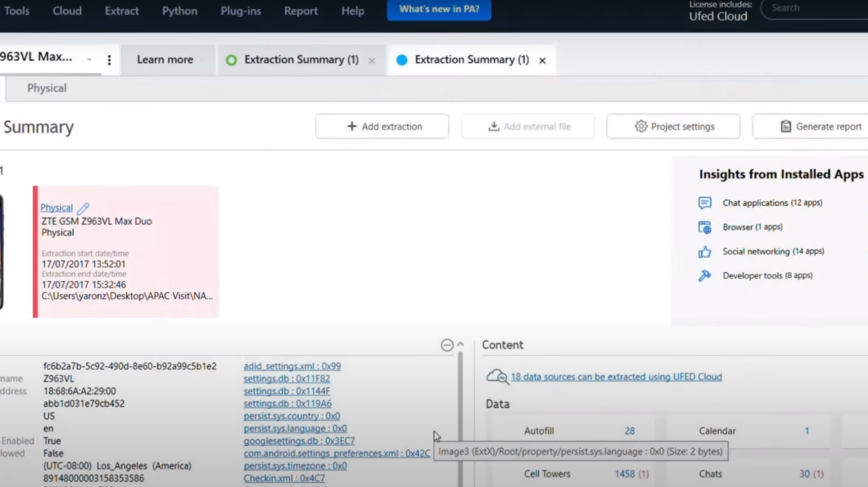This screenshot has height=487, width=868.
Task: Open Chats count 30
Action: [805, 474]
